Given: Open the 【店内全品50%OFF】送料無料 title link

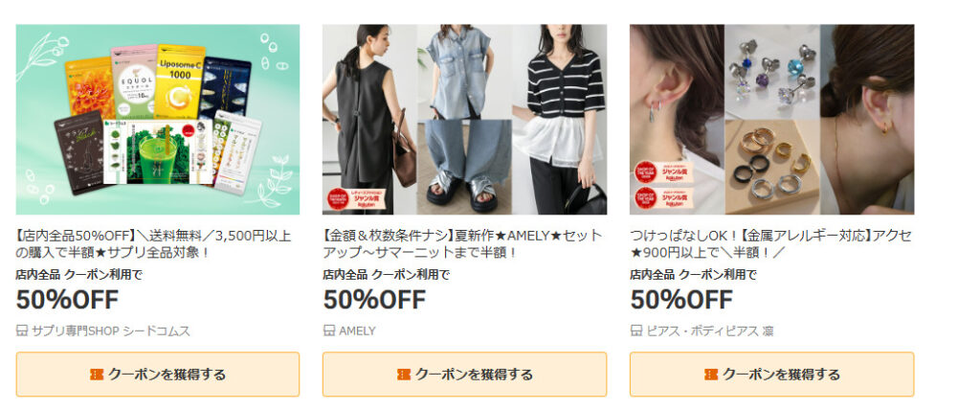Looking at the screenshot, I should pos(154,244).
